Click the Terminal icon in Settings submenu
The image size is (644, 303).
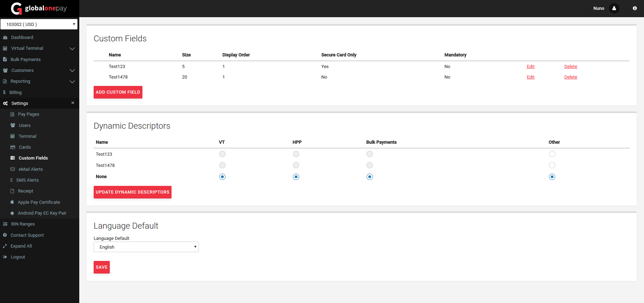(13, 136)
